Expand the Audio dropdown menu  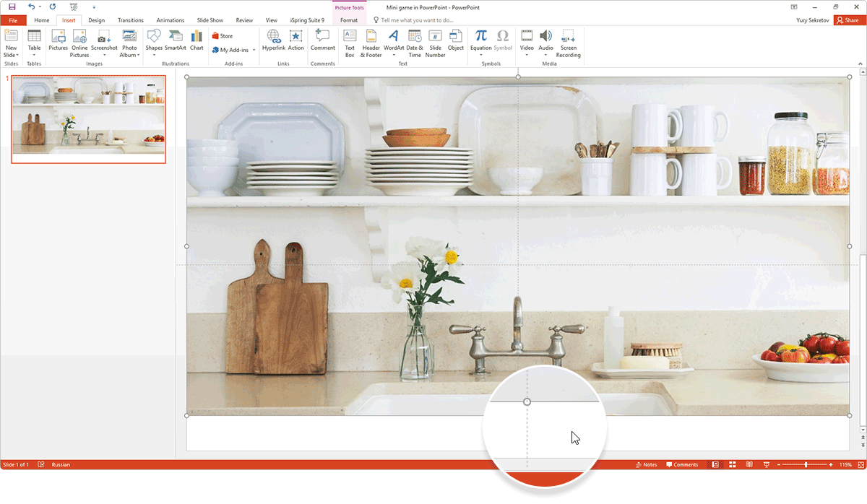click(x=545, y=55)
